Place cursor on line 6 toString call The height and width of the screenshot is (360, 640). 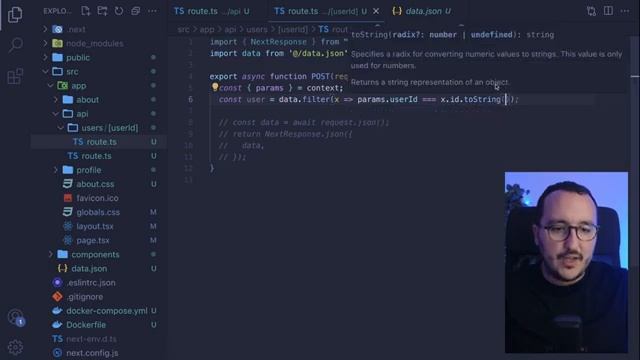[x=482, y=99]
